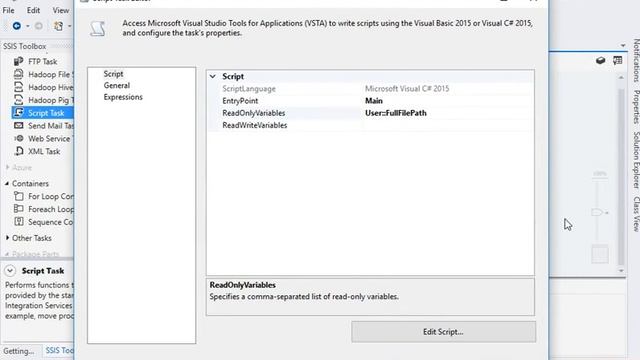This screenshot has height=360, width=640.
Task: Click the Edit Script button
Action: 444,332
